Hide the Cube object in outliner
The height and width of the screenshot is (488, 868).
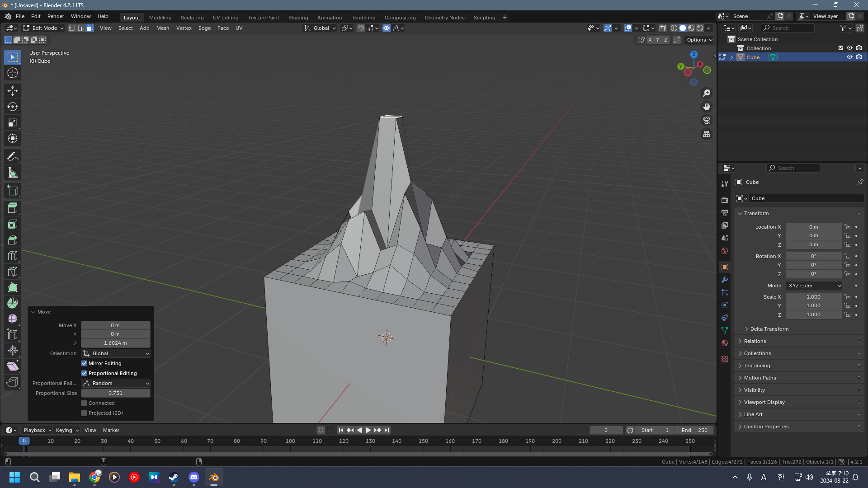coord(849,57)
